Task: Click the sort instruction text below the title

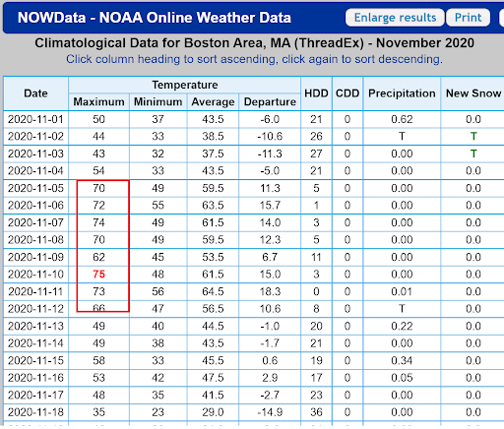Action: (x=254, y=59)
